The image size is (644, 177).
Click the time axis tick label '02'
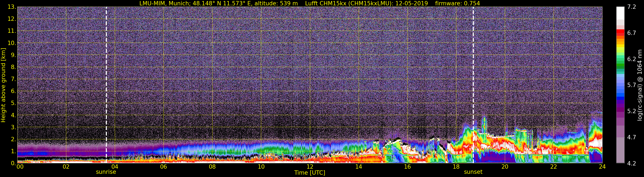(66, 167)
